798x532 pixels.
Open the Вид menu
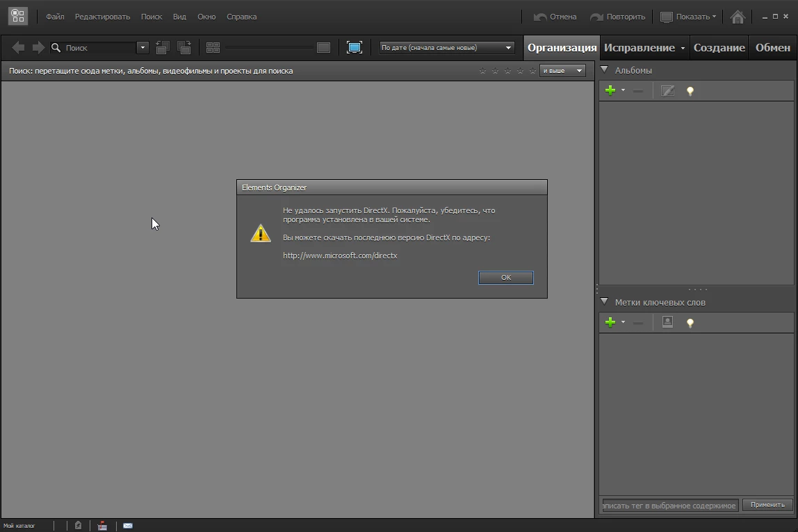[179, 17]
